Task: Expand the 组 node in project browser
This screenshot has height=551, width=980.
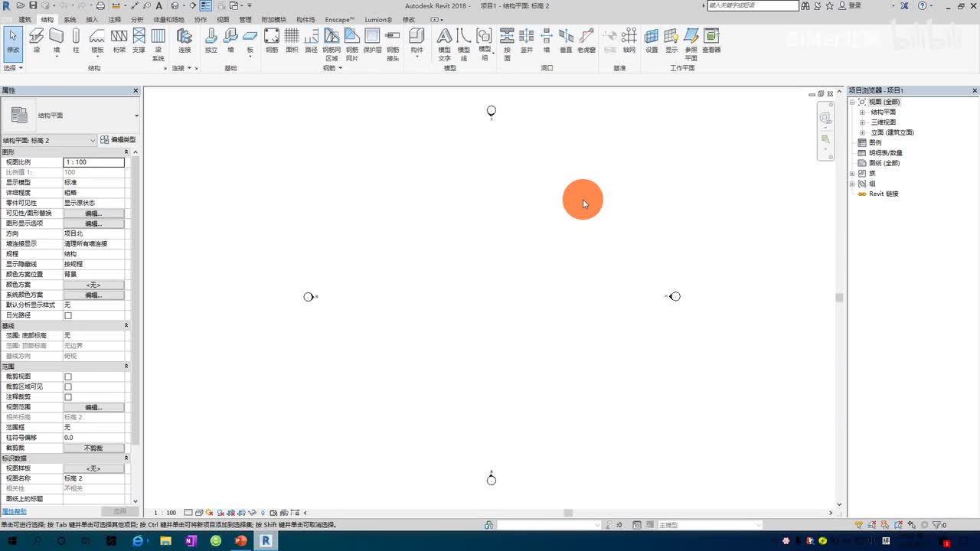Action: pos(853,184)
